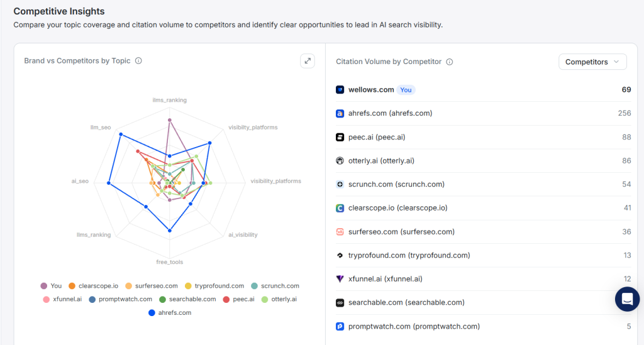Click the peec.ai logo icon
The width and height of the screenshot is (644, 345).
point(340,137)
